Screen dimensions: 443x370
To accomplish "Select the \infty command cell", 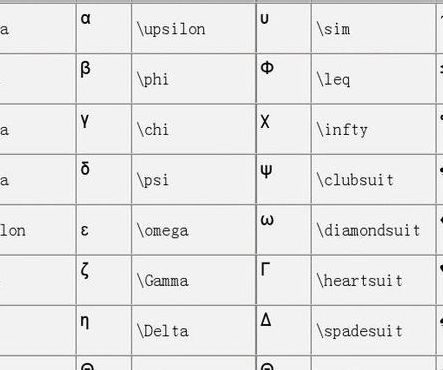I will (x=373, y=129).
